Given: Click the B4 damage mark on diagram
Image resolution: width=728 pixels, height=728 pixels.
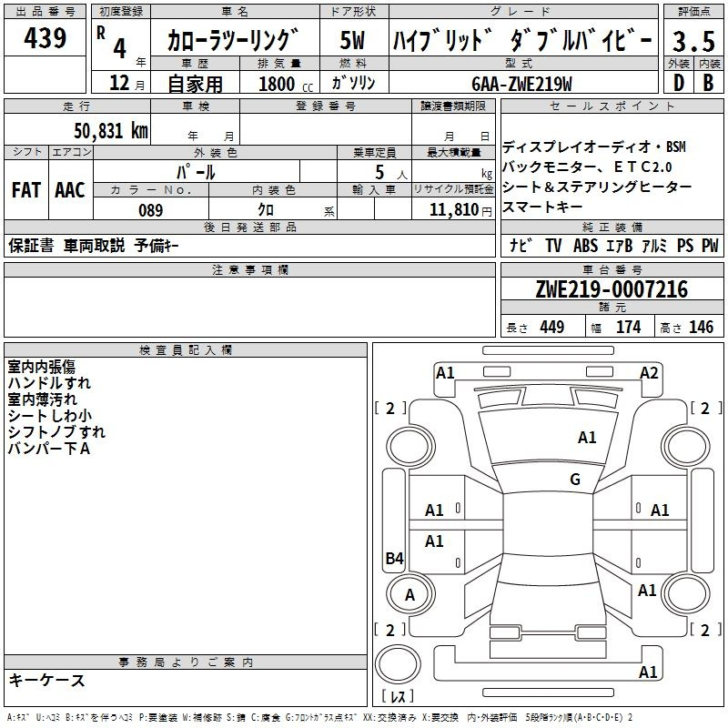Looking at the screenshot, I should pyautogui.click(x=395, y=558).
